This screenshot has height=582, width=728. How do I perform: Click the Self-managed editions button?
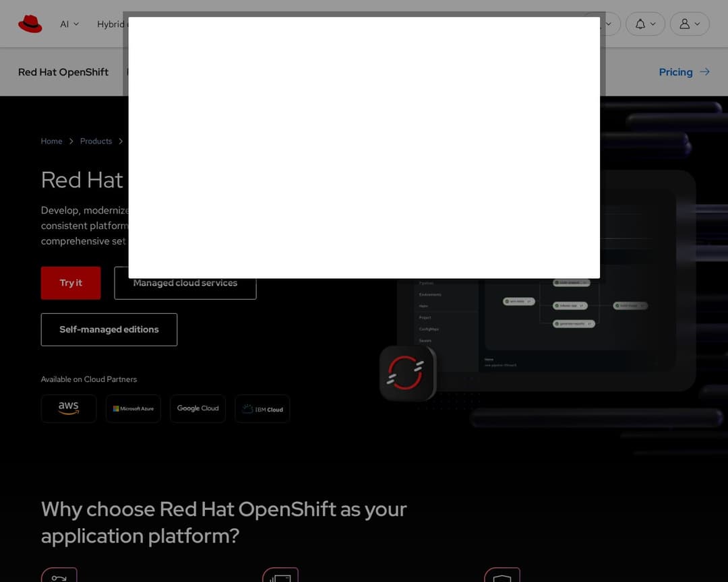point(109,329)
